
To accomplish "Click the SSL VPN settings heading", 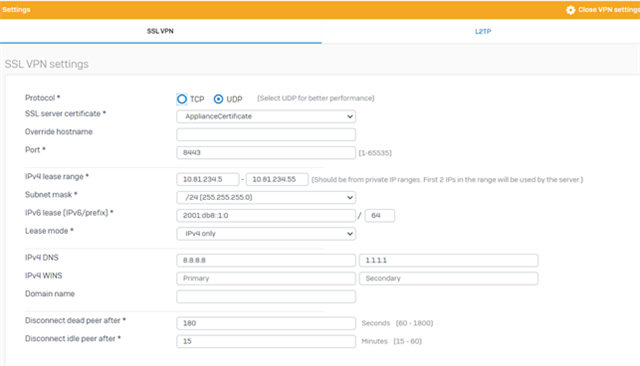I will [47, 64].
